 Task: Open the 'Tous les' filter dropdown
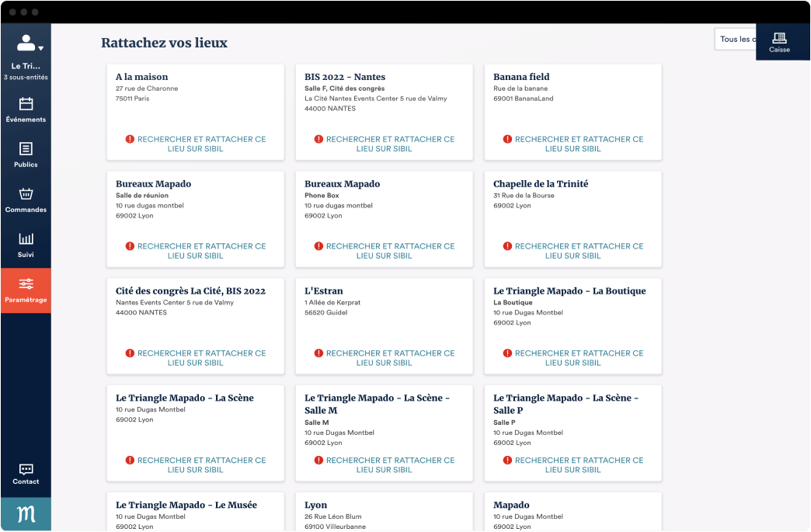(x=734, y=40)
